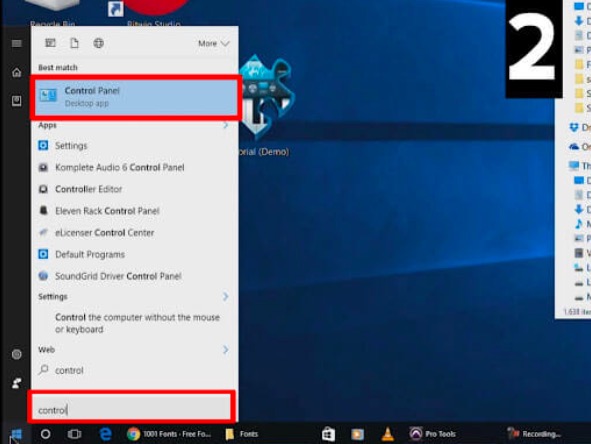Click the Default Programs result icon
The width and height of the screenshot is (591, 444).
click(x=43, y=254)
